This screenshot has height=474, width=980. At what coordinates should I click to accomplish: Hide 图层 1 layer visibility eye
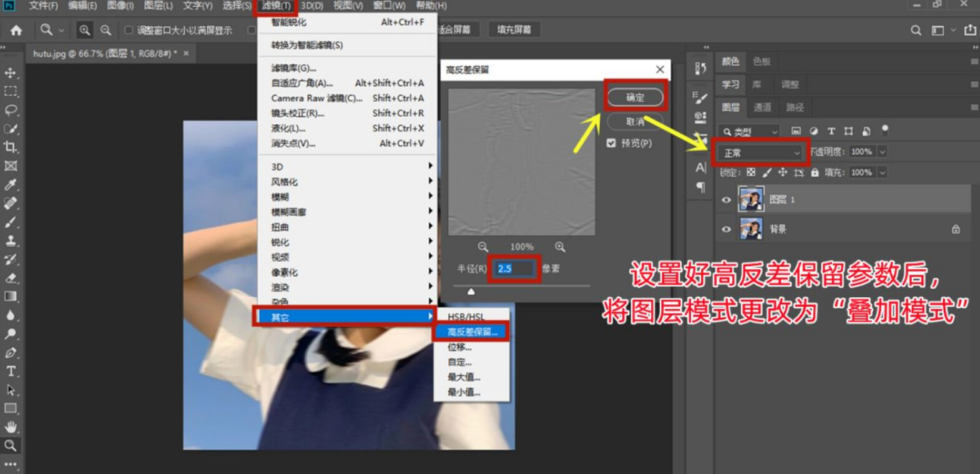coord(726,200)
